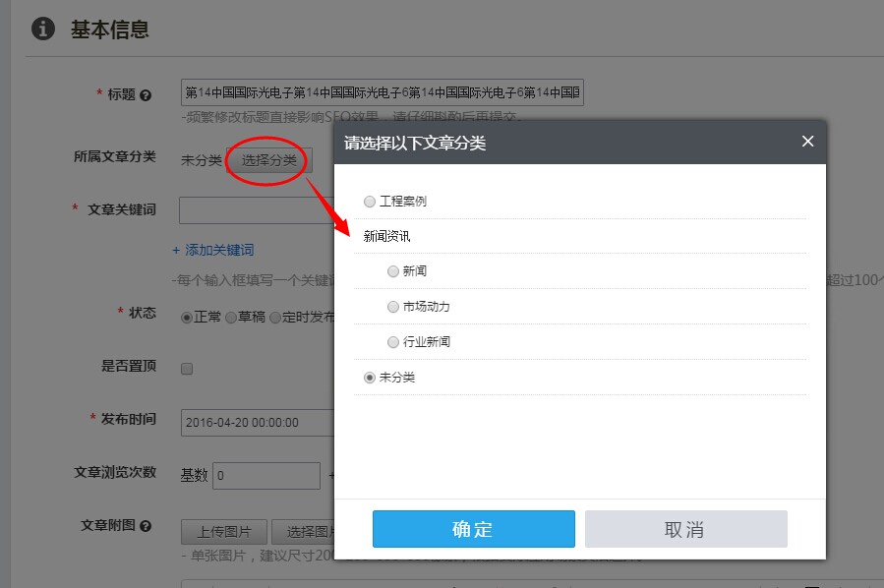Select the 工程案例 category option
This screenshot has height=588, width=884.
click(370, 201)
